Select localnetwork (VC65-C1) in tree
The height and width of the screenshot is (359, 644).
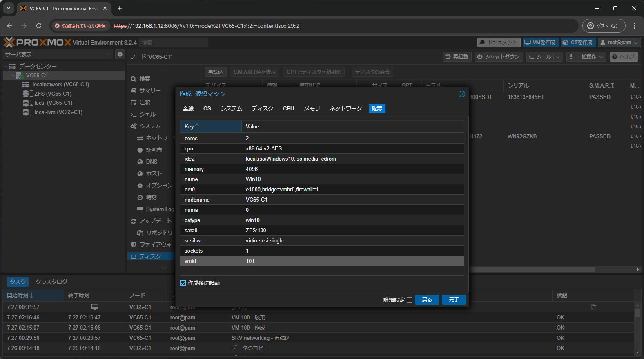pos(60,85)
